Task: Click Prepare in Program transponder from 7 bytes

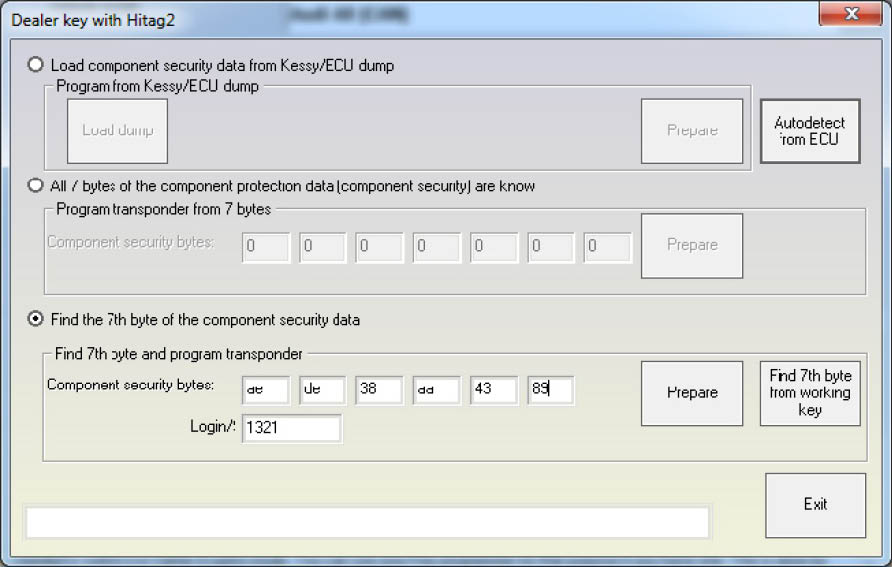Action: coord(692,245)
